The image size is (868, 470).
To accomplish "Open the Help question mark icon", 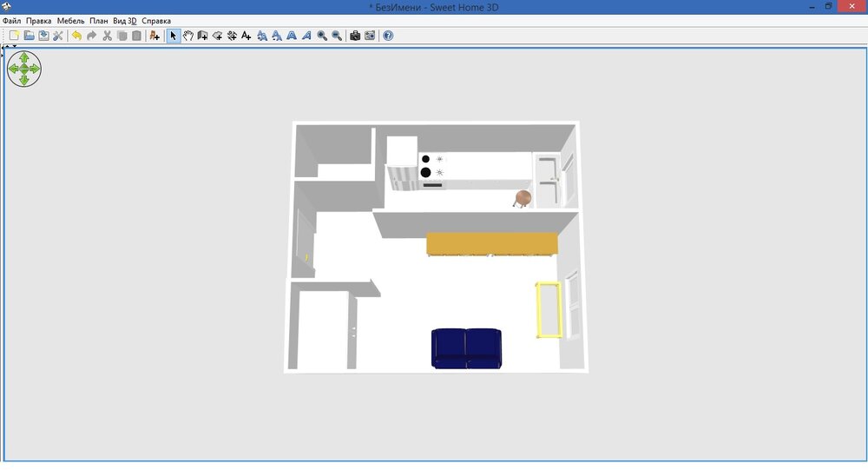I will 388,36.
